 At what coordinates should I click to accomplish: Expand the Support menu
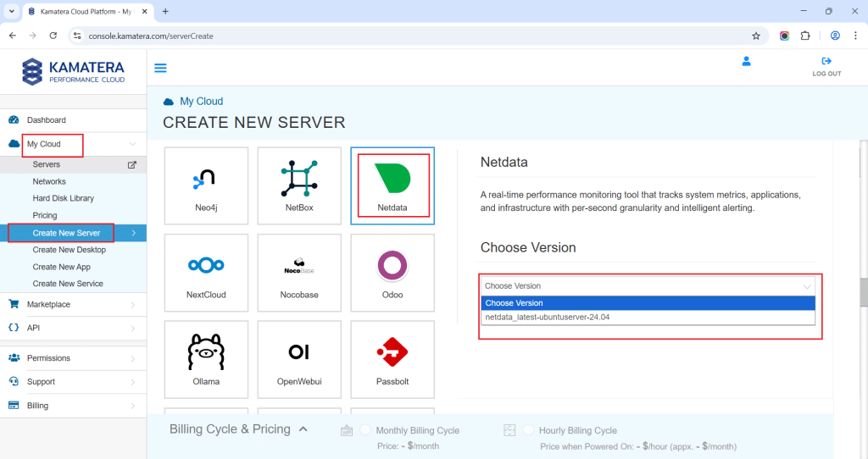pyautogui.click(x=73, y=382)
